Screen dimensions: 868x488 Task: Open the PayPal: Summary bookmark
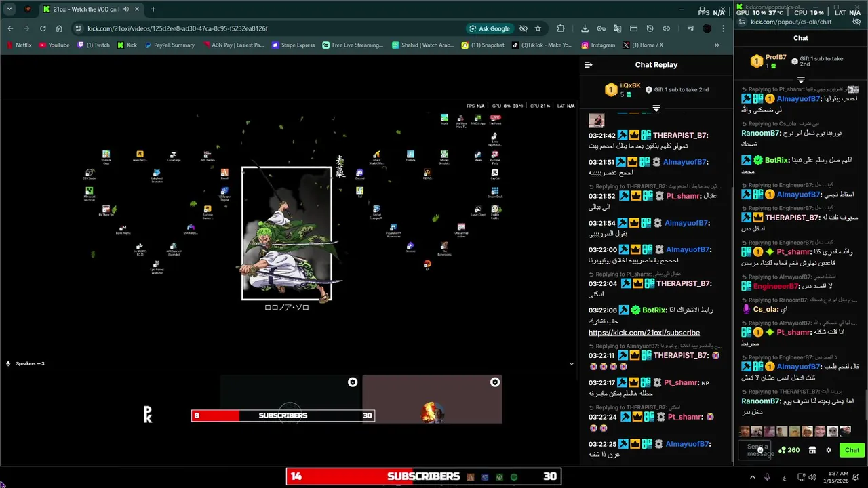click(170, 45)
